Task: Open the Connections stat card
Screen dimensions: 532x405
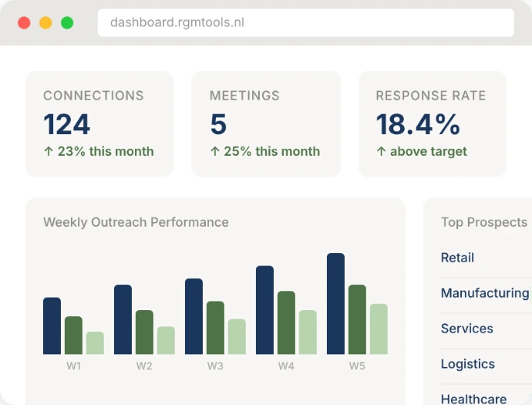Action: pos(99,123)
